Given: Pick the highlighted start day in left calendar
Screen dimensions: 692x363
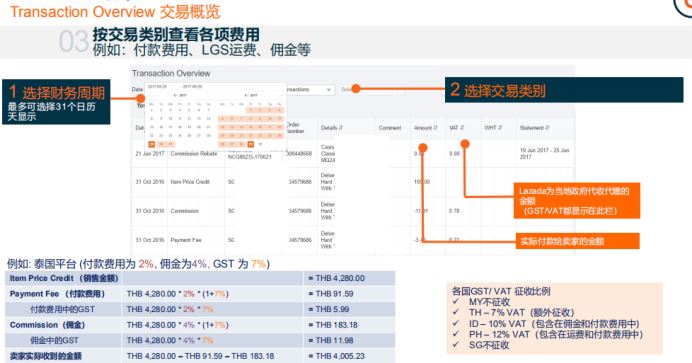Looking at the screenshot, I should 151,144.
